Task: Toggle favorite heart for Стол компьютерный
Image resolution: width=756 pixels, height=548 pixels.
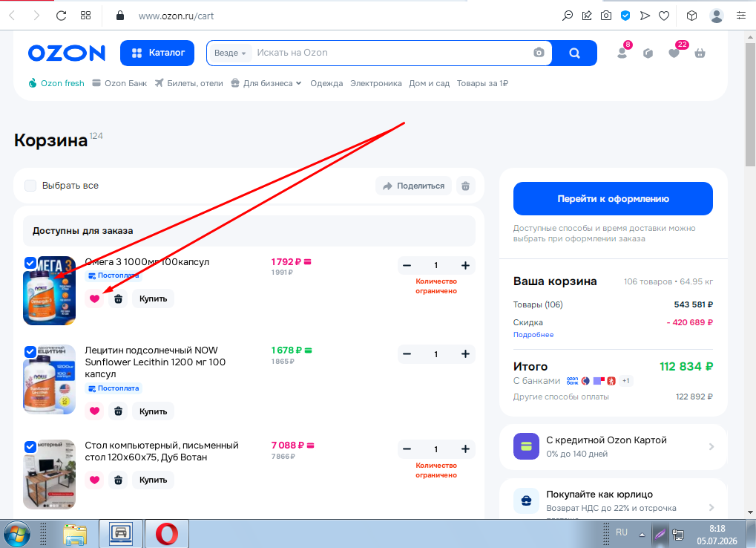Action: tap(94, 480)
